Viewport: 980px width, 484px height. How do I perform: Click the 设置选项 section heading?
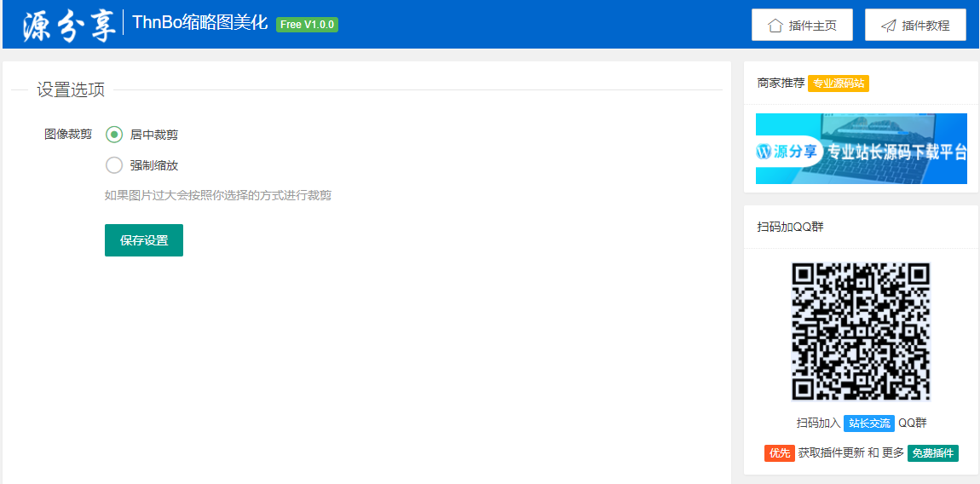71,90
